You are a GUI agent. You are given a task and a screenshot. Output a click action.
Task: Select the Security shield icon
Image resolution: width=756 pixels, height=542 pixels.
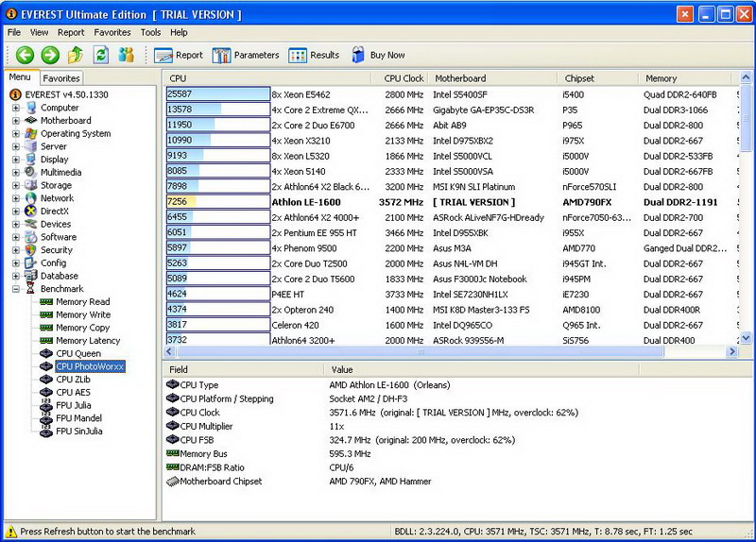tap(31, 250)
